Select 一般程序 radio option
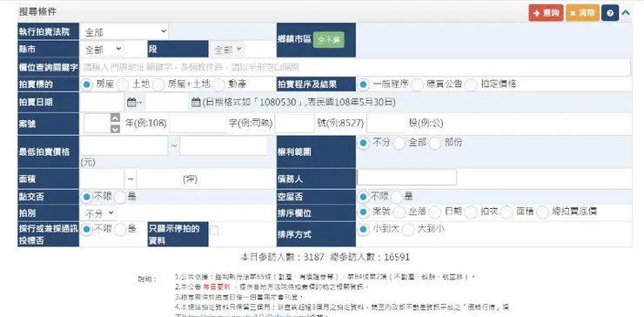The height and width of the screenshot is (317, 644). (x=363, y=84)
